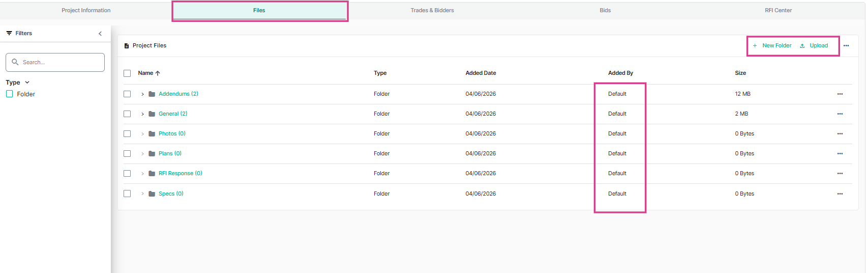Viewport: 868px width, 273px height.
Task: Open the Addendums row actions menu
Action: click(840, 94)
